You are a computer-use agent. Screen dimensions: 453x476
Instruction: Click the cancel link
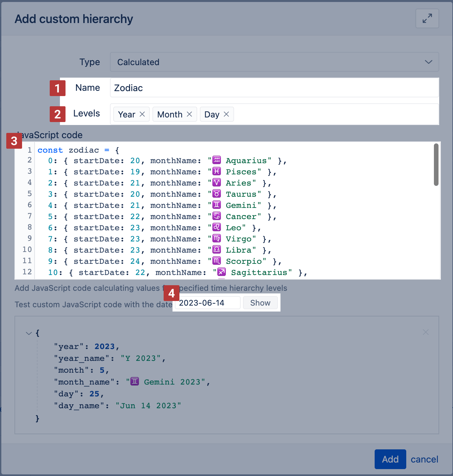point(424,459)
